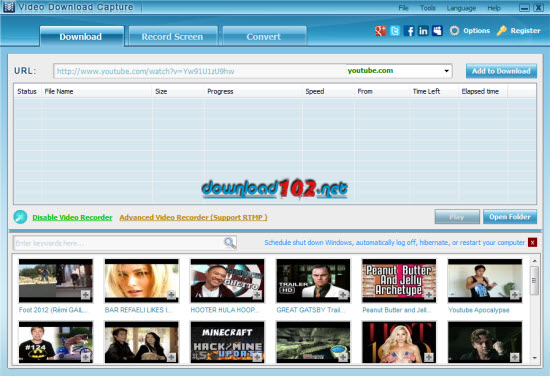550x376 pixels.
Task: Open the GREAT GATSBY Trailer thumbnail
Action: [313, 281]
